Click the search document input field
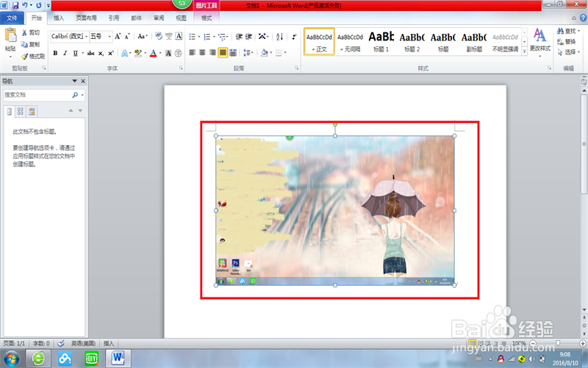This screenshot has width=588, height=368. point(37,95)
